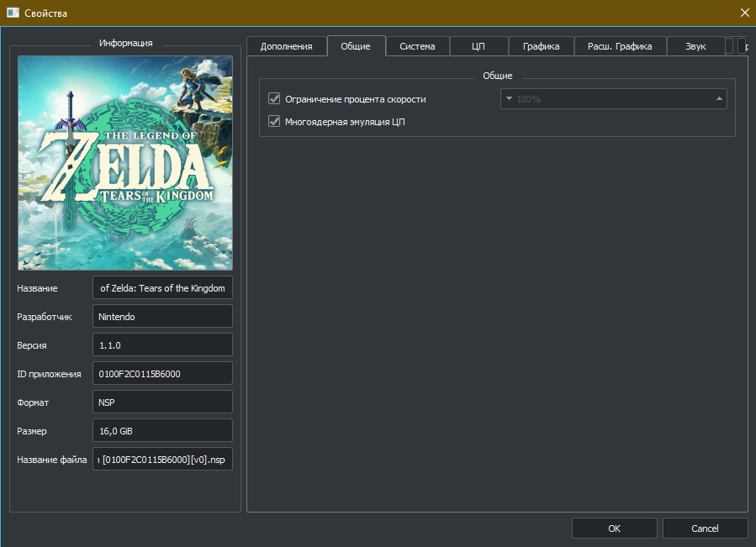The width and height of the screenshot is (756, 547).
Task: Click the Версия label
Action: pos(32,345)
